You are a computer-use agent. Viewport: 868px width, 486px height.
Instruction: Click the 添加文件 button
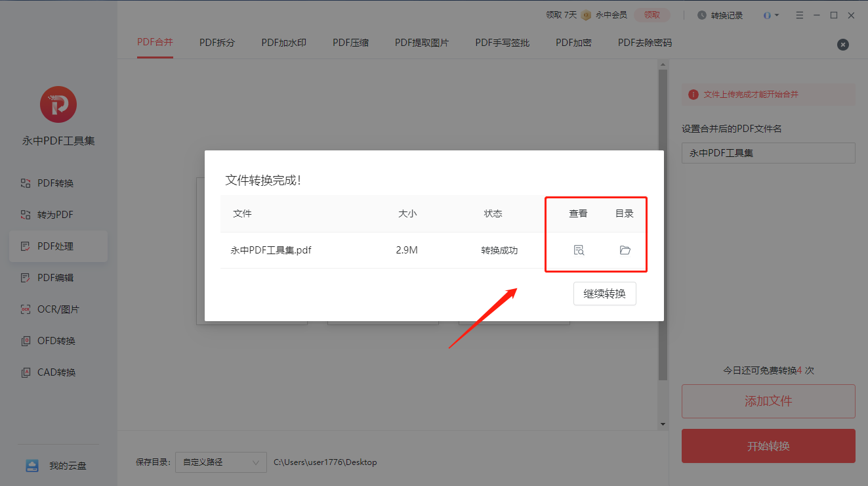pos(768,401)
